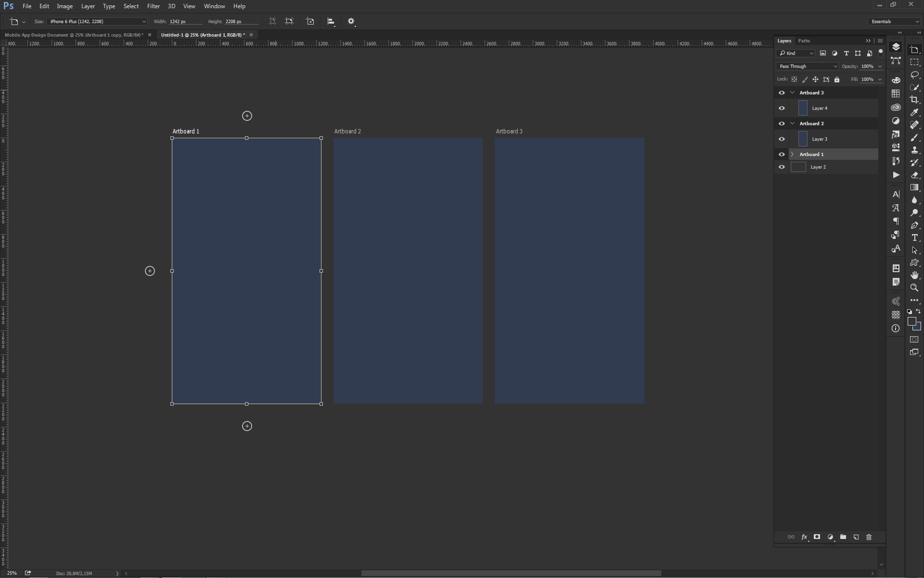Select the Horizontal Type tool
924x578 pixels.
tap(914, 237)
